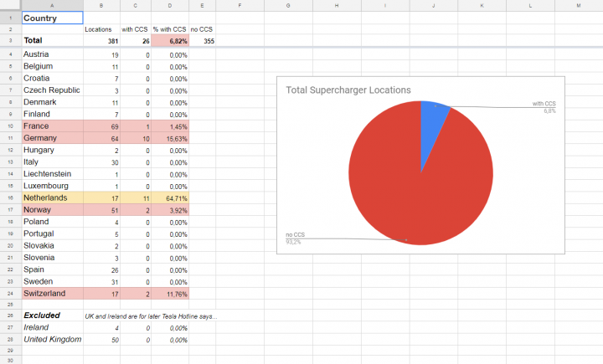Image resolution: width=603 pixels, height=364 pixels.
Task: Select column B header
Action: (x=101, y=5)
